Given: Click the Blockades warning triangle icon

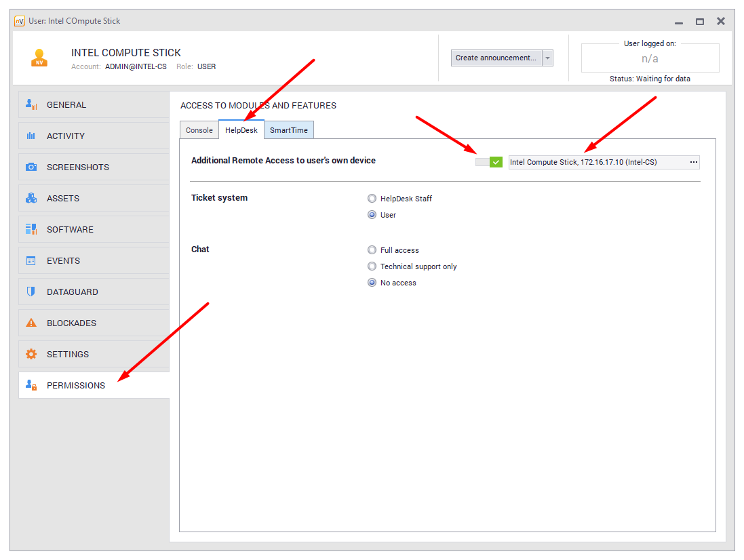Looking at the screenshot, I should [31, 323].
